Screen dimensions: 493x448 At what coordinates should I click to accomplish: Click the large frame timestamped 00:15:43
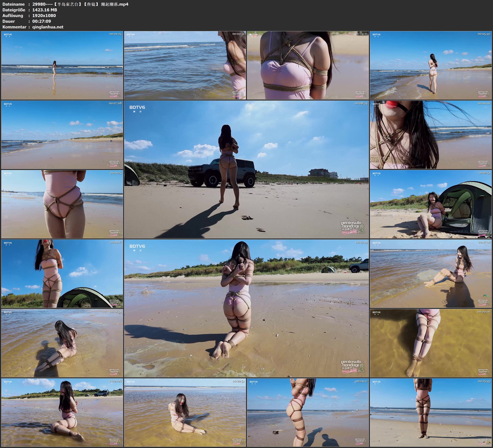(246, 308)
